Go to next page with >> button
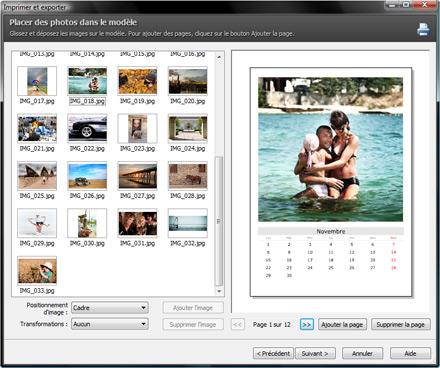440x368 pixels. click(307, 324)
